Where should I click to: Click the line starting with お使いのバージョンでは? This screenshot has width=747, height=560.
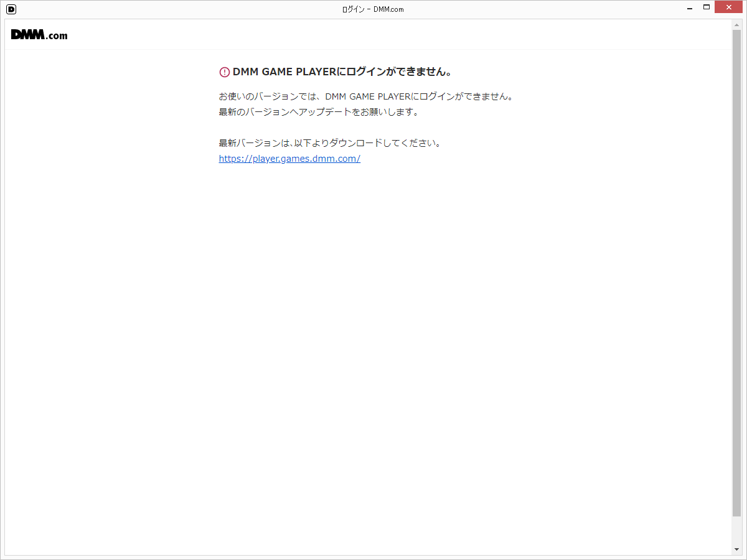pyautogui.click(x=365, y=97)
